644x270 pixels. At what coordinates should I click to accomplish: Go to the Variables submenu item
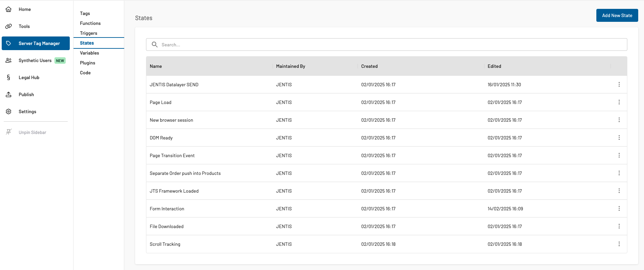[x=89, y=53]
